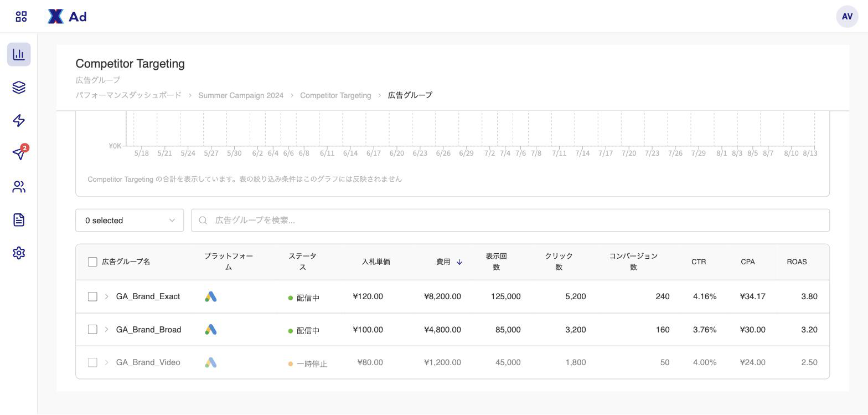Image resolution: width=868 pixels, height=415 pixels.
Task: Click the search magnifier icon
Action: click(x=203, y=221)
